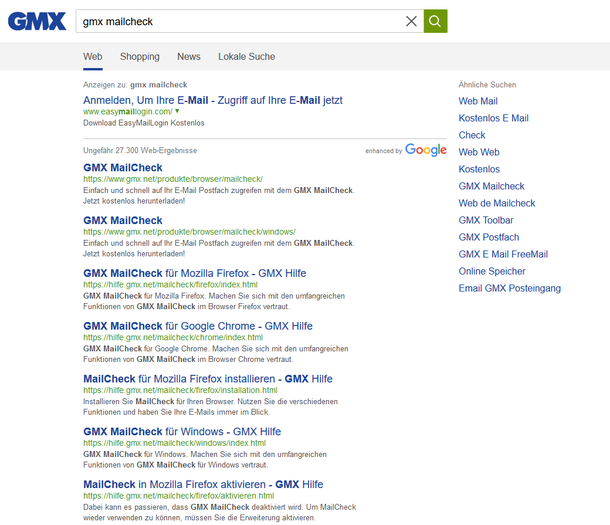Switch to the Shopping tab
Image resolution: width=610 pixels, height=525 pixels.
(x=140, y=57)
